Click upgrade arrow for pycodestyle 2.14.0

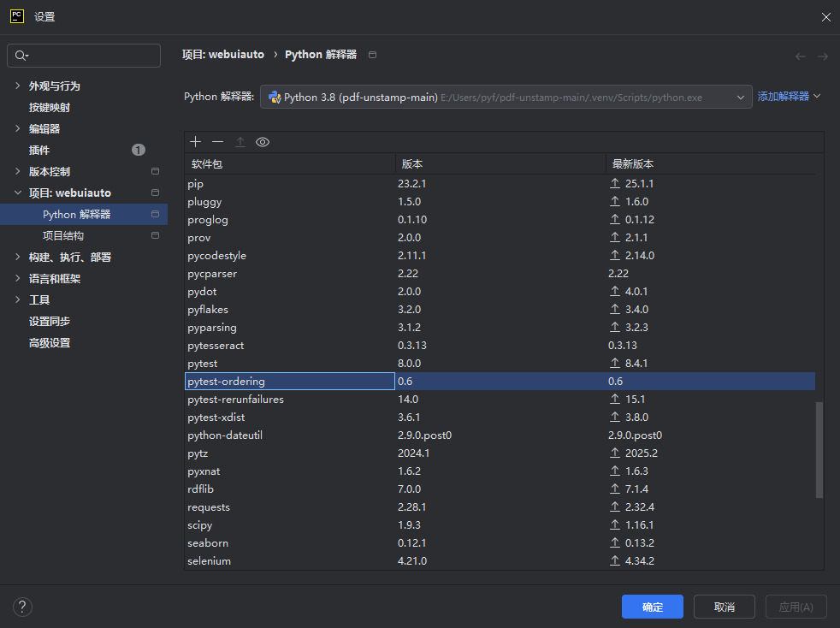pyautogui.click(x=615, y=256)
